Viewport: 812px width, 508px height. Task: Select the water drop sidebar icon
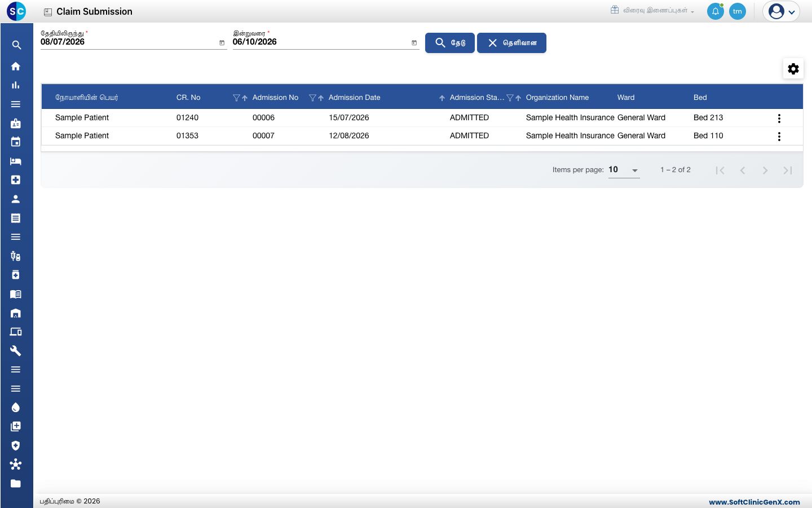click(x=16, y=408)
